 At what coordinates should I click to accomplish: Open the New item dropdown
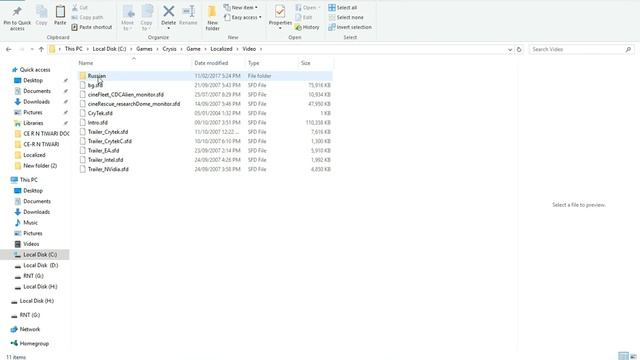coord(241,8)
